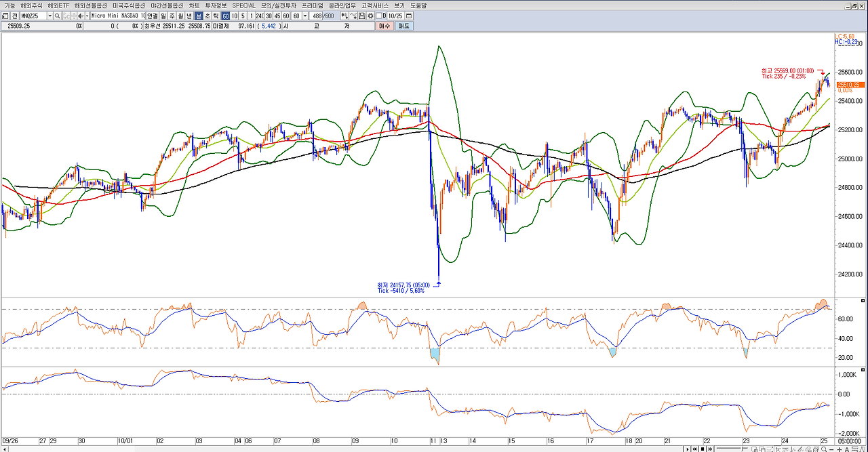This screenshot has width=868, height=452.
Task: Select the 30 interval button
Action: [269, 16]
